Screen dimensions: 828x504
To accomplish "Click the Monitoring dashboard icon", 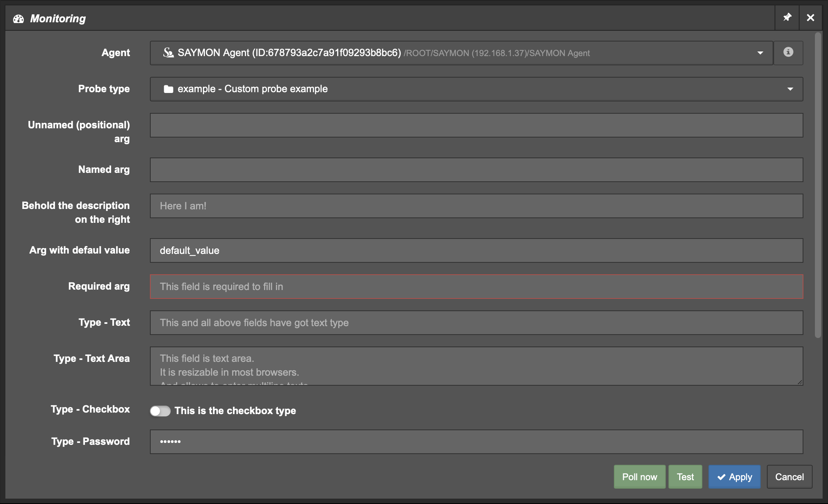I will (18, 18).
